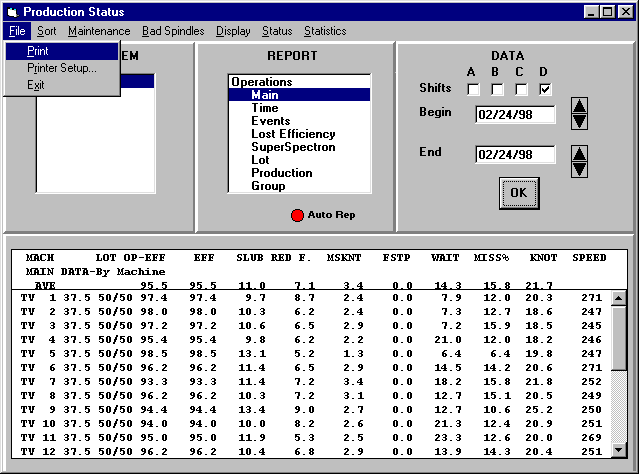This screenshot has height=474, width=639.
Task: Open the Sort menu
Action: [x=46, y=31]
